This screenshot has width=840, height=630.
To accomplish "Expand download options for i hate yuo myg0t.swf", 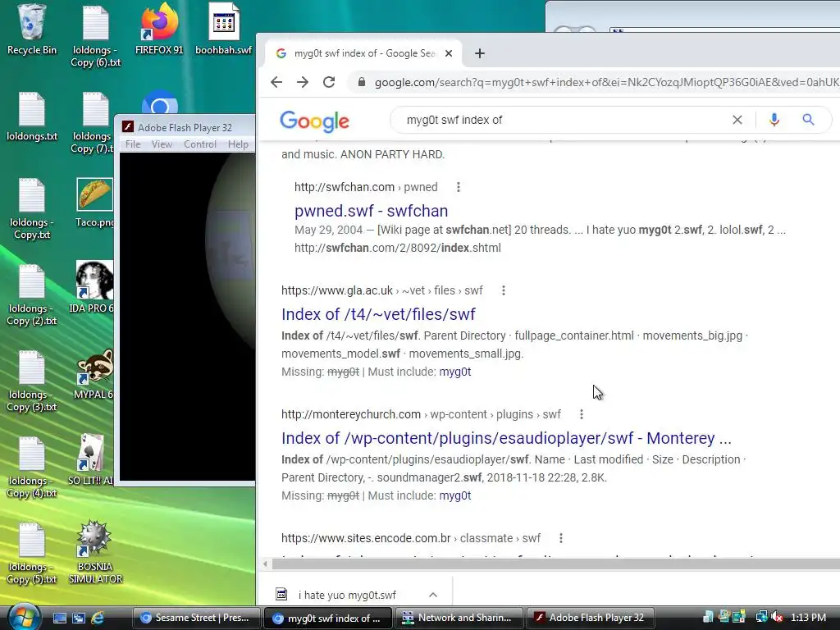I will (433, 595).
